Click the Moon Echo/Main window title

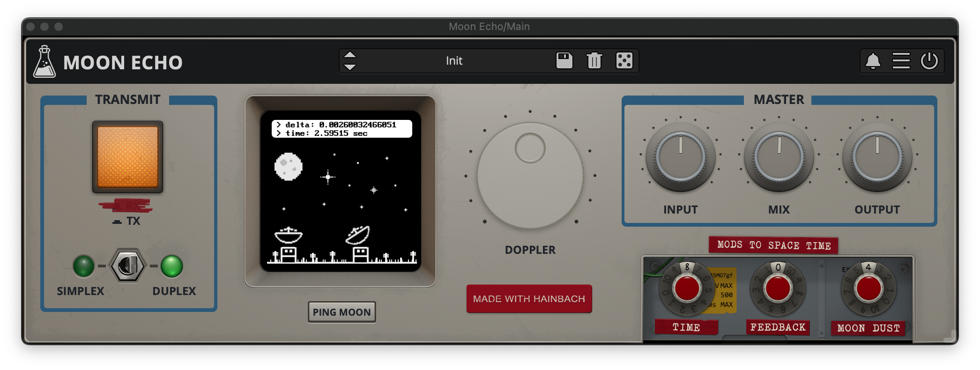[x=489, y=27]
